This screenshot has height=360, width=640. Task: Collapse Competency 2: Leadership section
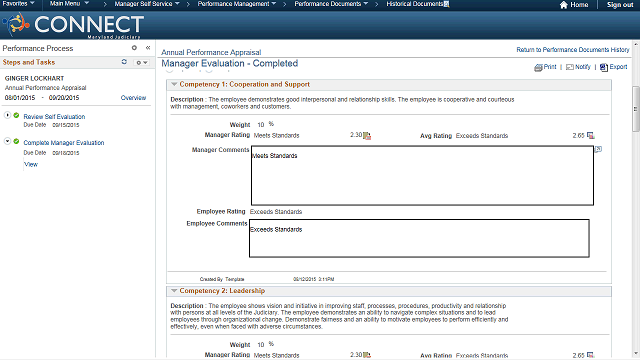tap(174, 291)
